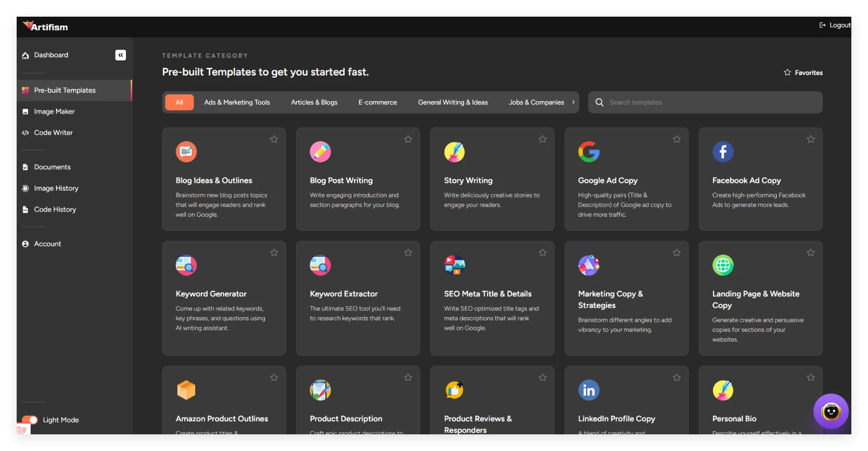Screen dimensions: 868x451
Task: Open the Favorites filter
Action: coord(803,73)
